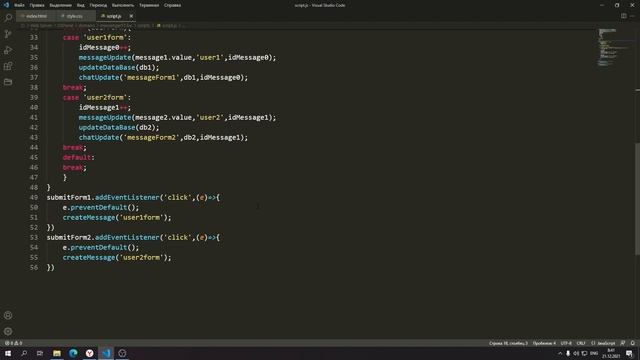The image size is (640, 360).
Task: Open the Windows Start menu
Action: [8, 353]
